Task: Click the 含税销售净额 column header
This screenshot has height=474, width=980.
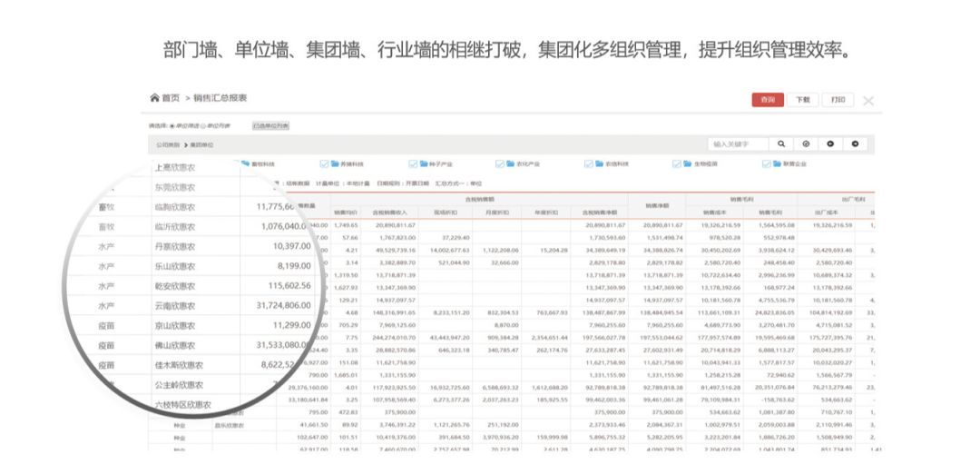Action: point(599,212)
